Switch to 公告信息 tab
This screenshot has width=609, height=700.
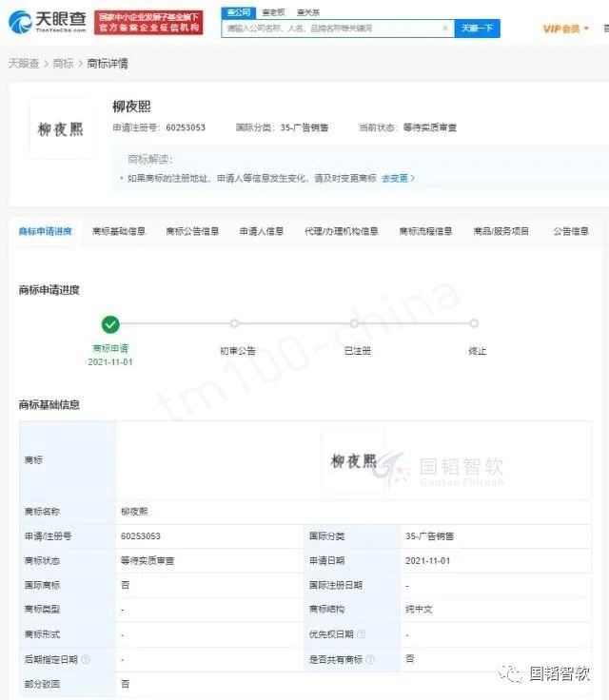(571, 231)
